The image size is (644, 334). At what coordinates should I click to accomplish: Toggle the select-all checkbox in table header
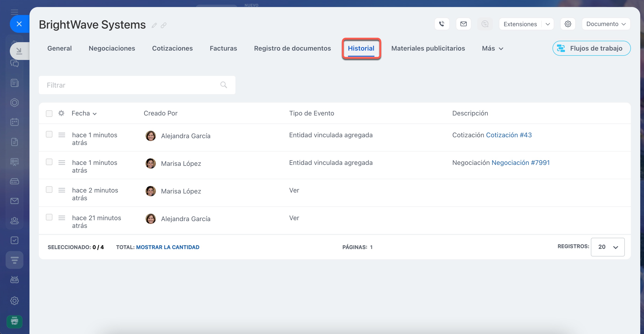pyautogui.click(x=49, y=114)
